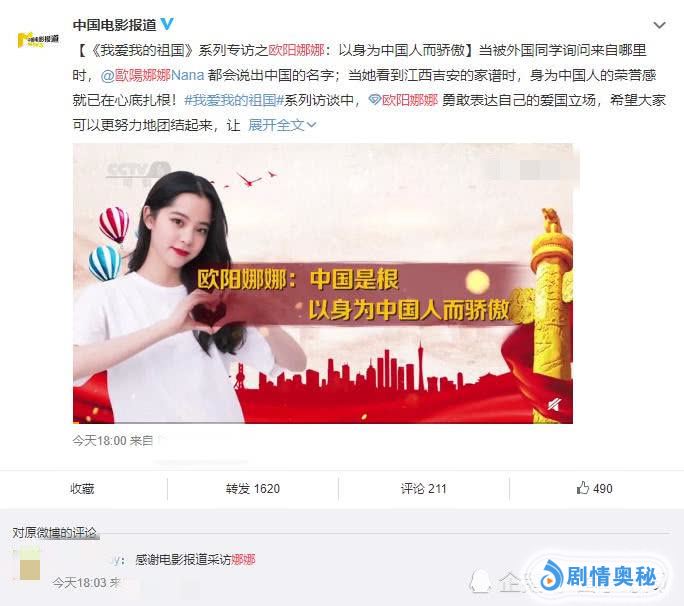
Task: Open the post options chevron menu
Action: pyautogui.click(x=659, y=25)
